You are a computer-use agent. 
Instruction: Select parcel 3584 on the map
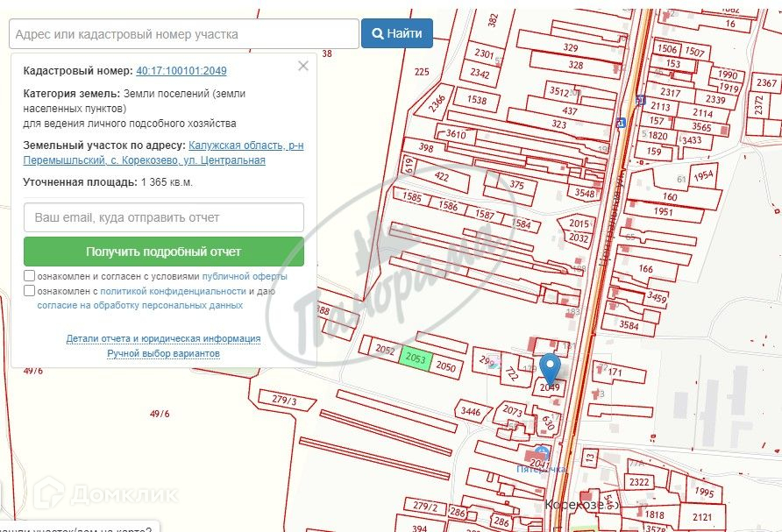point(629,325)
